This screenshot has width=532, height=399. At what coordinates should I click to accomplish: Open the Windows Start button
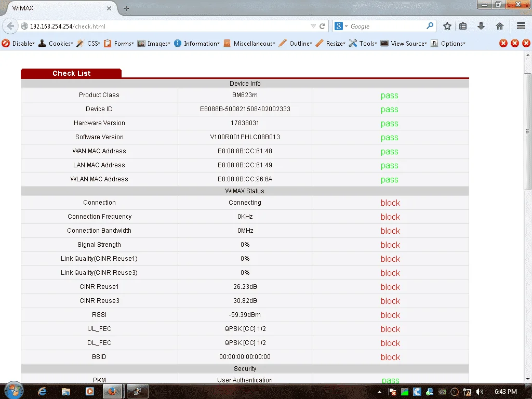(13, 391)
